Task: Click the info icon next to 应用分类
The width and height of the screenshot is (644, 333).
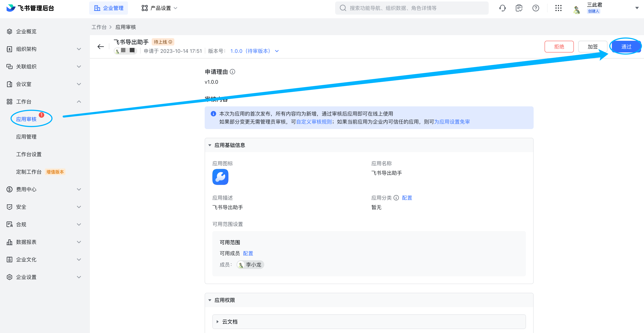Action: 396,198
